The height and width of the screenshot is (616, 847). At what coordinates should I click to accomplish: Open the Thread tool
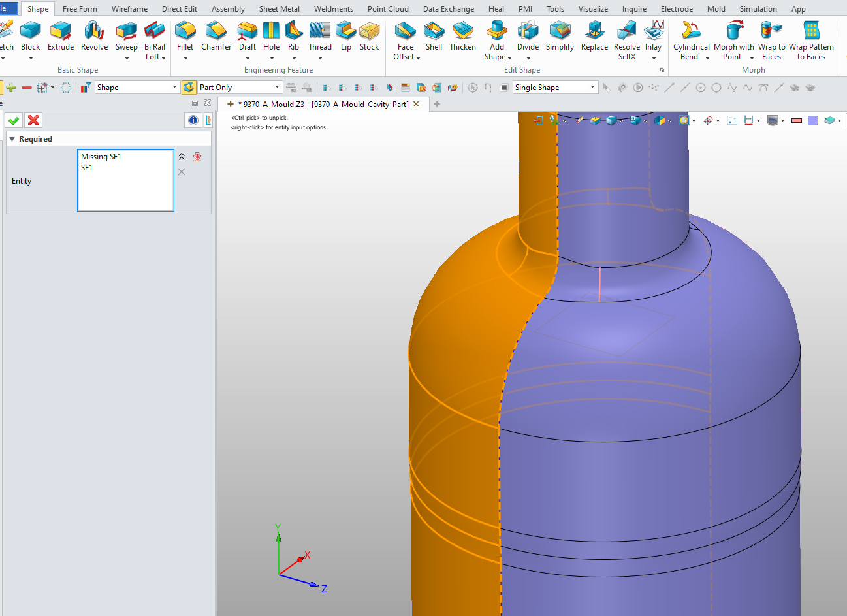[320, 37]
